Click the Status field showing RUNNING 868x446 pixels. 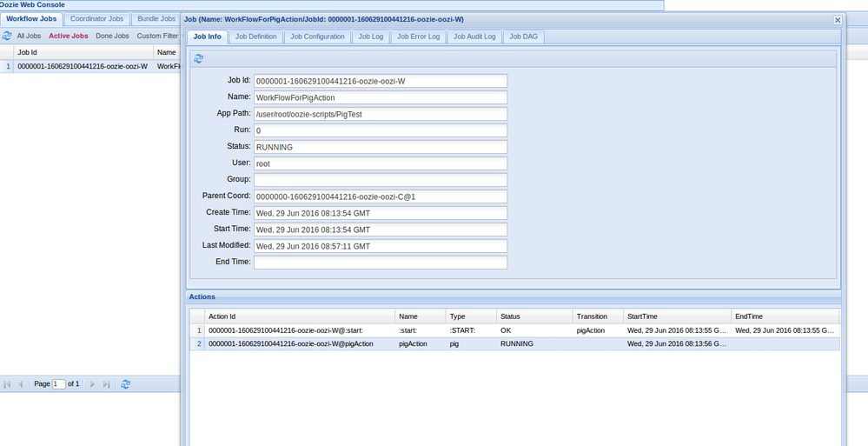381,148
